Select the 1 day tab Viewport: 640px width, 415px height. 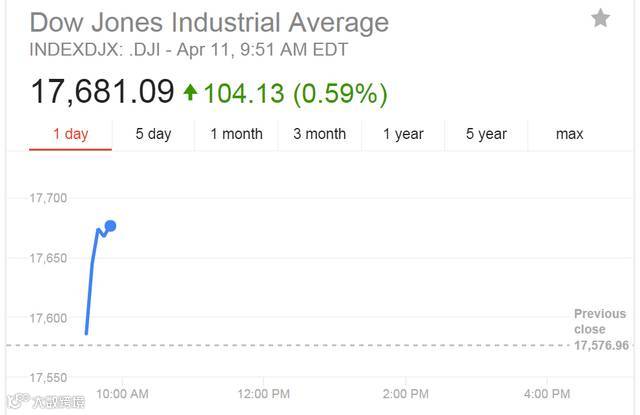click(x=71, y=134)
